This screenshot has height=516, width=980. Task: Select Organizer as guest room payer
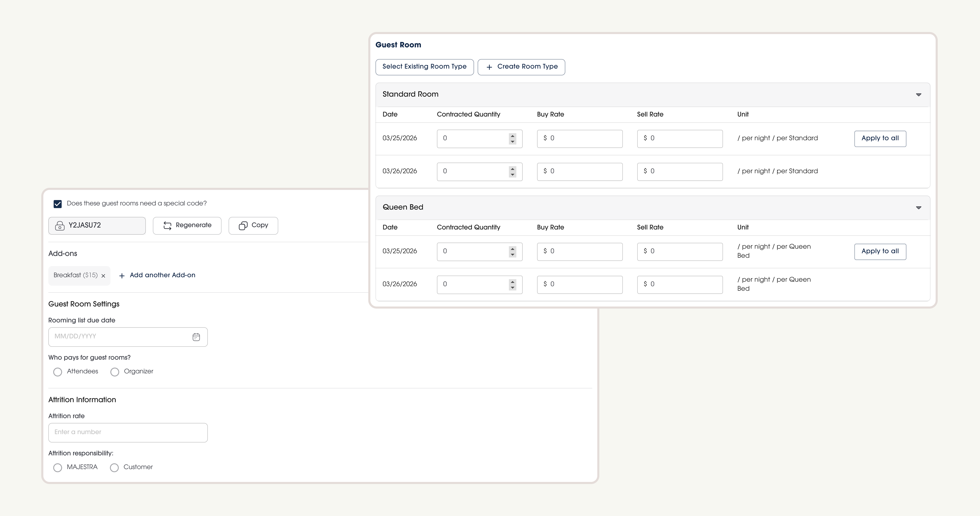[x=115, y=372]
